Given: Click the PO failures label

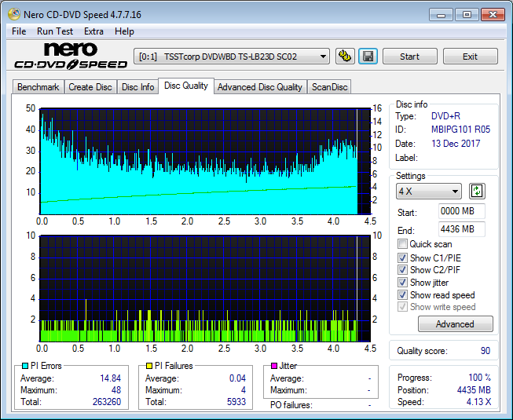Looking at the screenshot, I should tap(291, 405).
